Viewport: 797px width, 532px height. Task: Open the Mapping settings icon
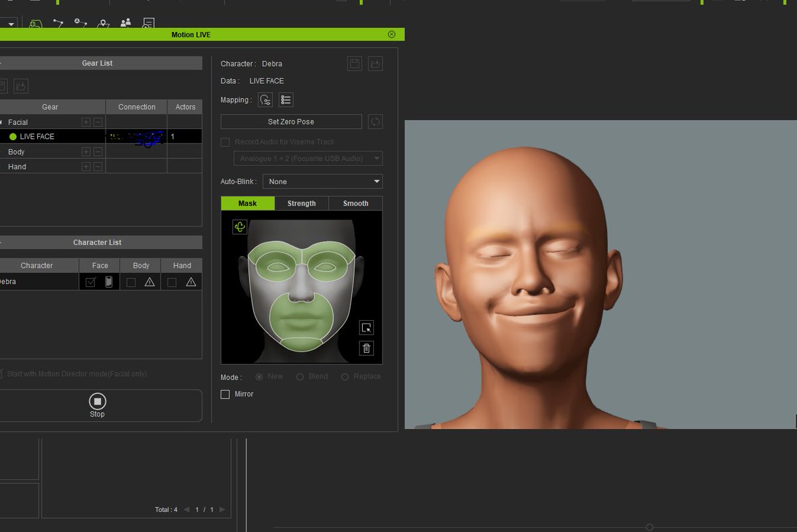[x=266, y=100]
